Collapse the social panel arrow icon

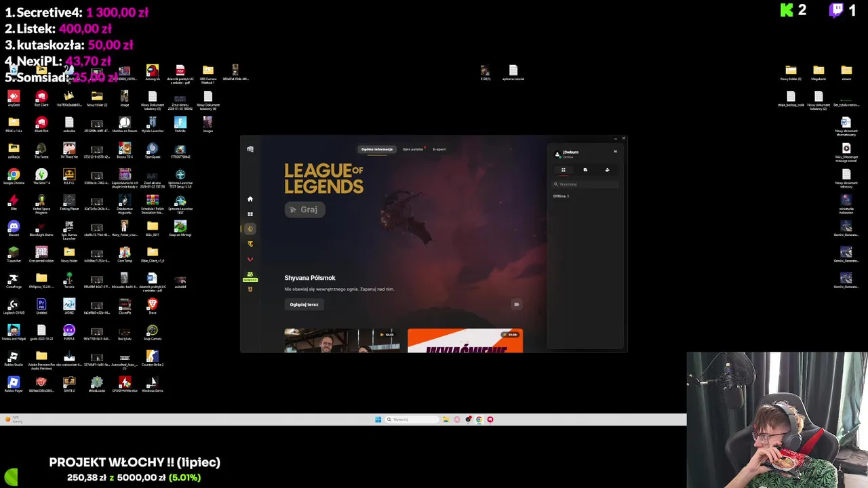tap(615, 152)
